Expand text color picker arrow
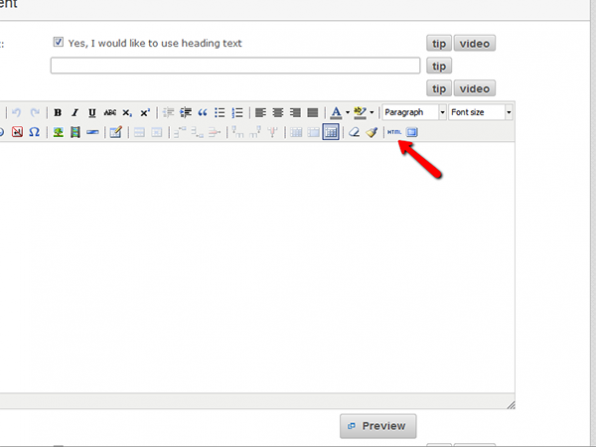This screenshot has width=596, height=447. pos(347,113)
